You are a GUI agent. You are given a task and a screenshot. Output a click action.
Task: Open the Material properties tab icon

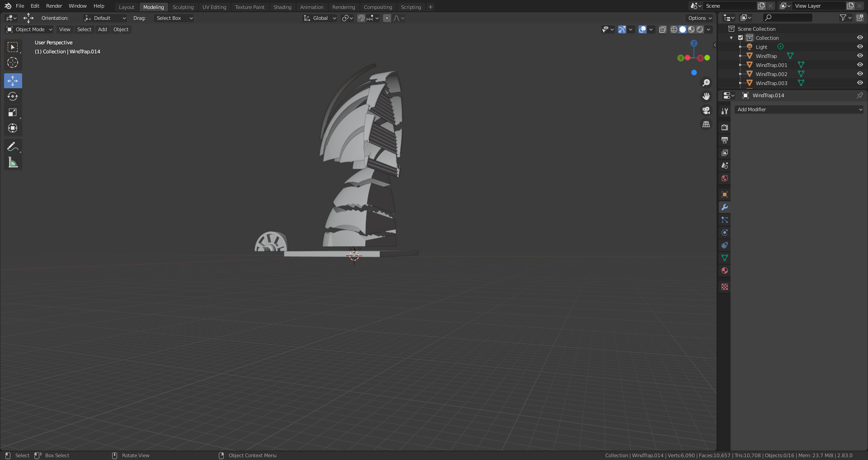point(725,270)
